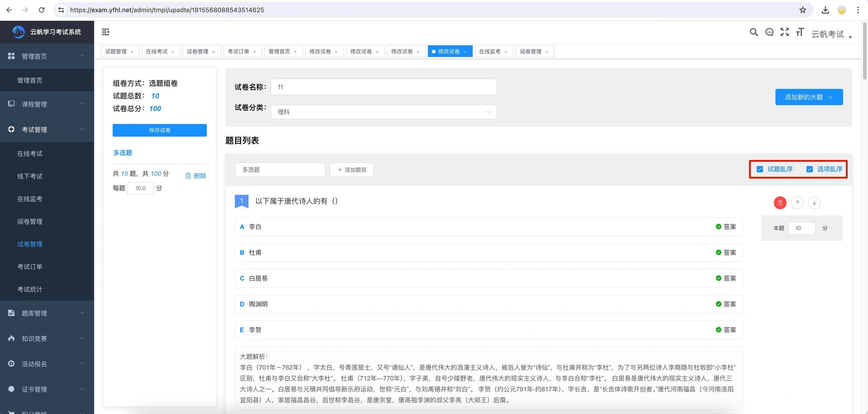The image size is (868, 414).
Task: Toggle answer mark for option E 李贺
Action: pyautogui.click(x=726, y=330)
